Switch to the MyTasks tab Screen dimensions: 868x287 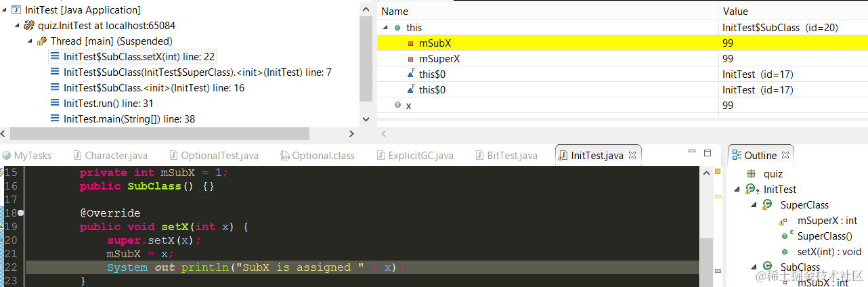pyautogui.click(x=27, y=156)
